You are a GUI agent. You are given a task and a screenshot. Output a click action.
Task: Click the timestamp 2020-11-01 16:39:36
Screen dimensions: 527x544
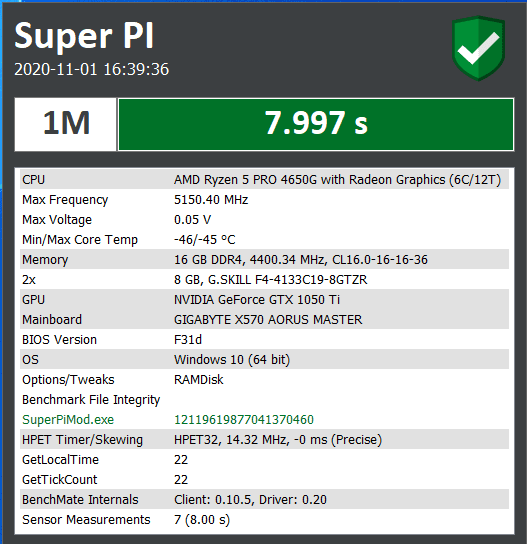click(x=92, y=69)
